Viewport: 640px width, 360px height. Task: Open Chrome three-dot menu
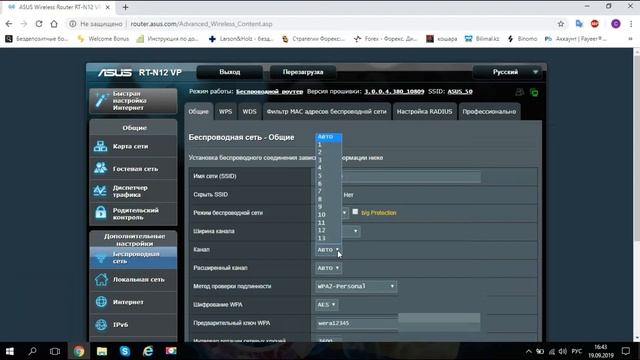(x=631, y=24)
